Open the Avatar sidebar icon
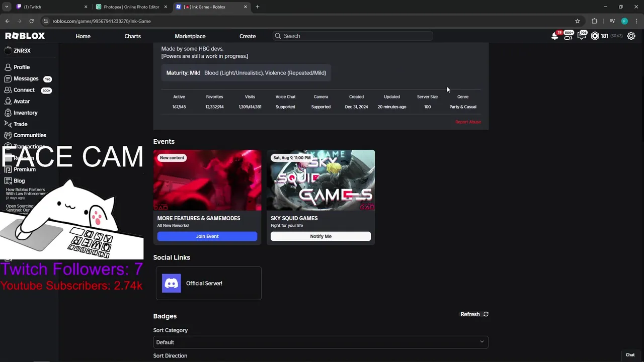This screenshot has width=644, height=362. [8, 101]
